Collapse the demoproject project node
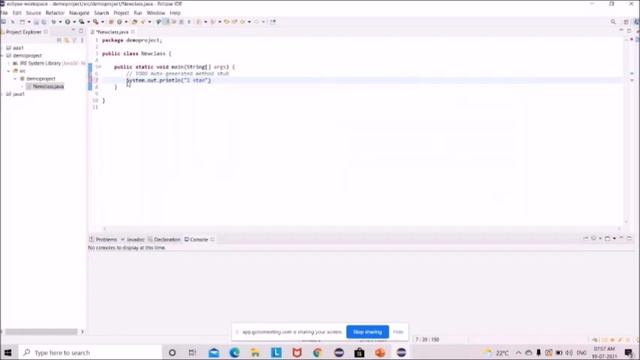The height and width of the screenshot is (360, 640). (x=2, y=56)
